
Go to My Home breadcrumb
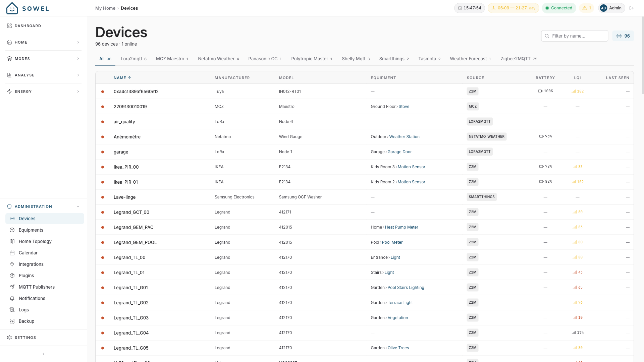[x=105, y=8]
